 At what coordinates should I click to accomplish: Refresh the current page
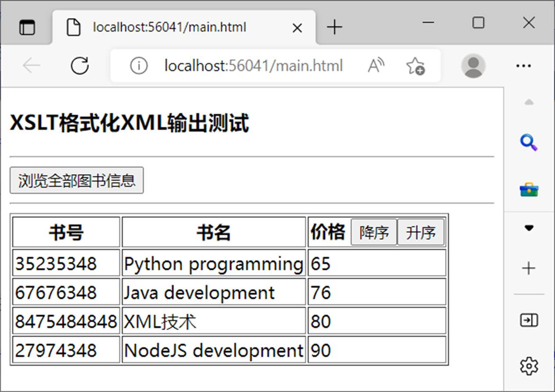coord(80,66)
